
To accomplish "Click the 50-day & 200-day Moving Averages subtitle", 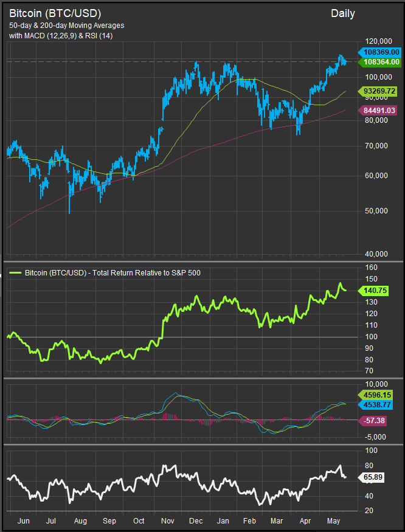I will (66, 26).
